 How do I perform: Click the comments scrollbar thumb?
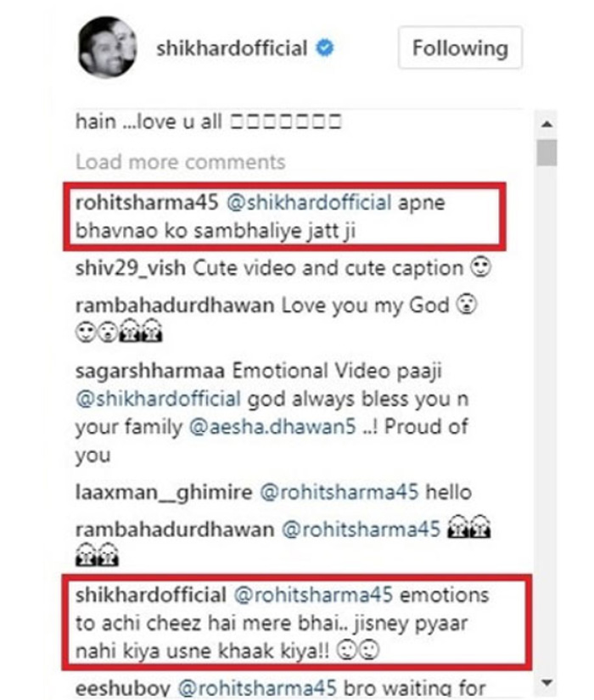point(546,152)
